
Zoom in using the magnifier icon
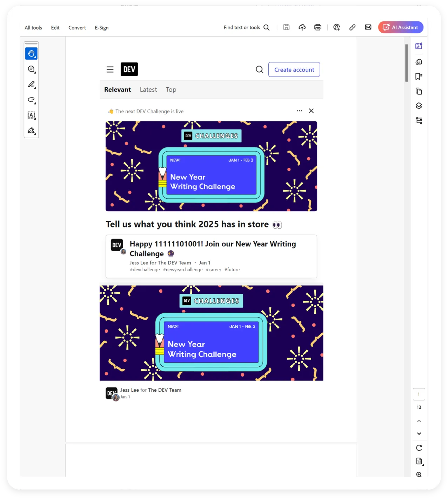(419, 474)
